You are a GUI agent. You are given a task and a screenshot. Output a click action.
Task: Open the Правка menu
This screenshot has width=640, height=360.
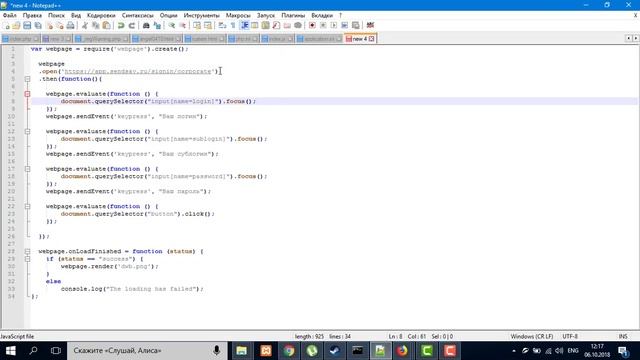[32, 15]
